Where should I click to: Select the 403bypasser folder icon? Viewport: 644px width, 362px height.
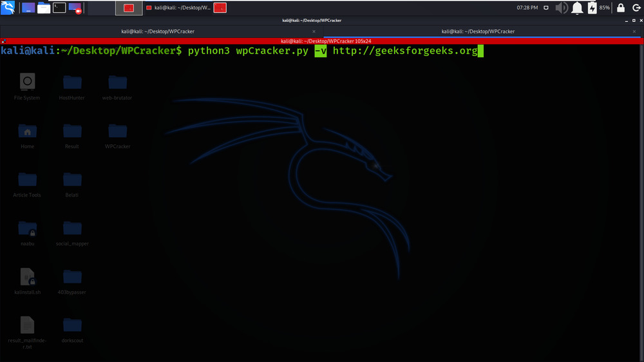coord(72,281)
